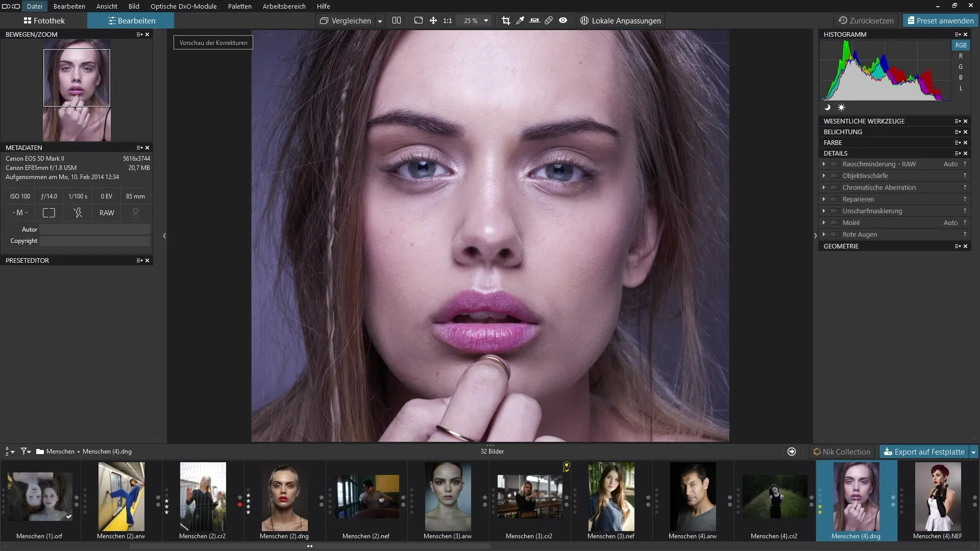Open the Optische DxO-Module menu
Screen dimensions: 980x551
184,6
